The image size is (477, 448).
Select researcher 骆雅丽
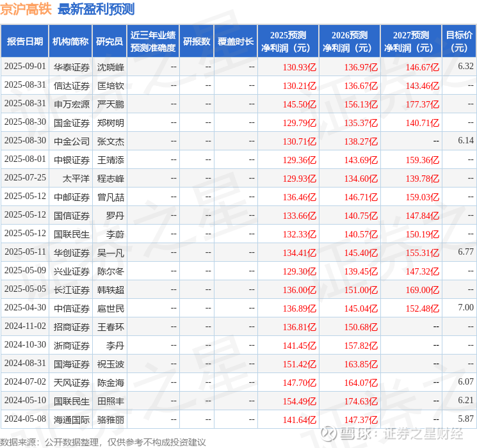(x=110, y=420)
